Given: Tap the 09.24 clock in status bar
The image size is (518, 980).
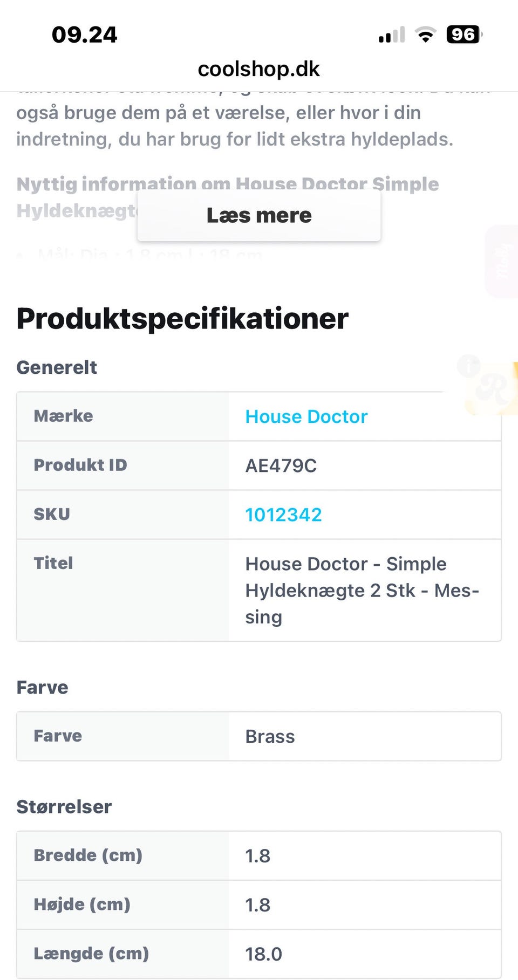Looking at the screenshot, I should pyautogui.click(x=84, y=35).
